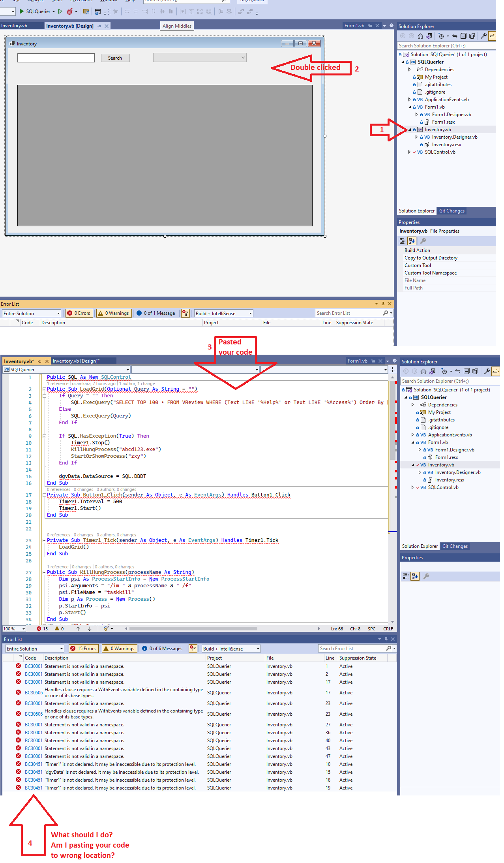Switch to Git Changes tab below code-view Solution Explorer

455,546
